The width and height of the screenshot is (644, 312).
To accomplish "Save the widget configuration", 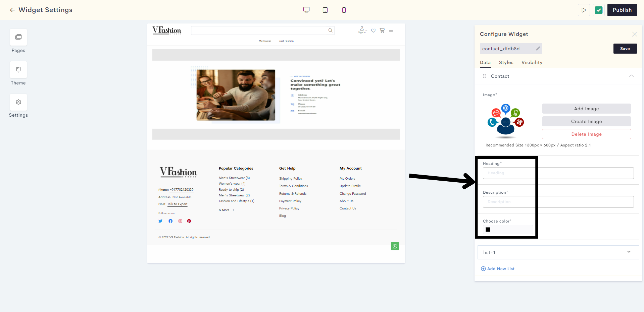I will 625,49.
